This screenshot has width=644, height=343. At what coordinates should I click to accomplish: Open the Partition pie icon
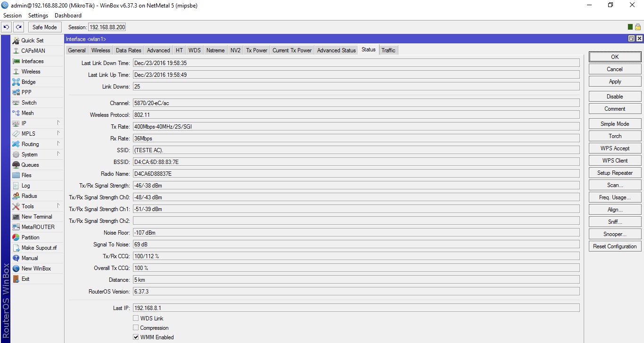(x=16, y=237)
